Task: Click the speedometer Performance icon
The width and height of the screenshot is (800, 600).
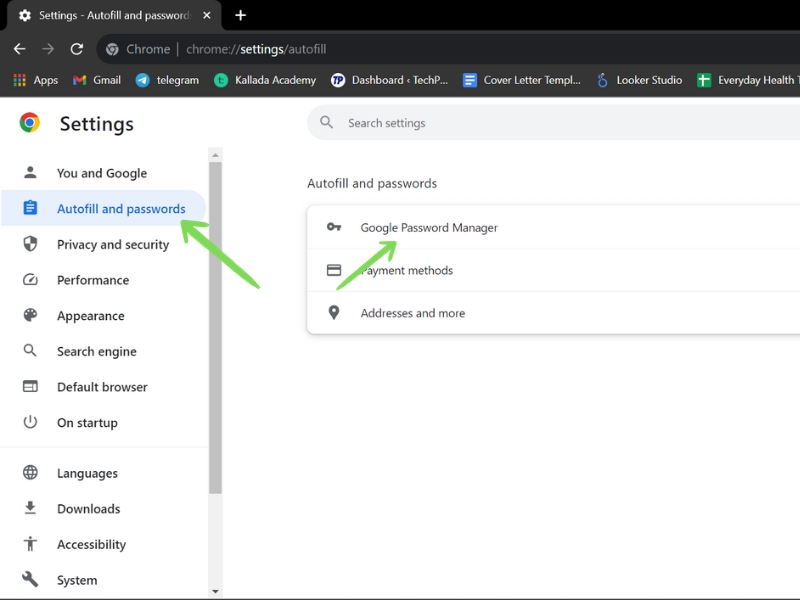Action: tap(30, 280)
